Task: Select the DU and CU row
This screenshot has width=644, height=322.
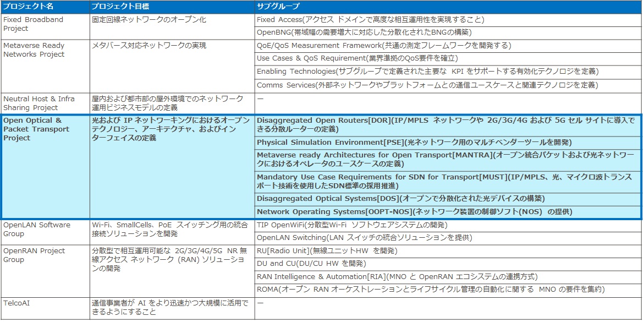Action: (x=449, y=264)
